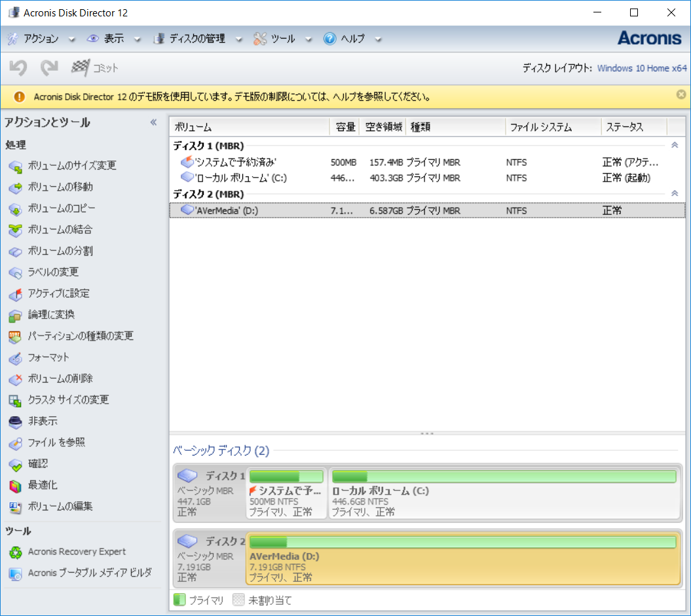Open Acronis ブータブル メディア ビルダ icon
Screen dimensions: 691x616
pos(16,573)
